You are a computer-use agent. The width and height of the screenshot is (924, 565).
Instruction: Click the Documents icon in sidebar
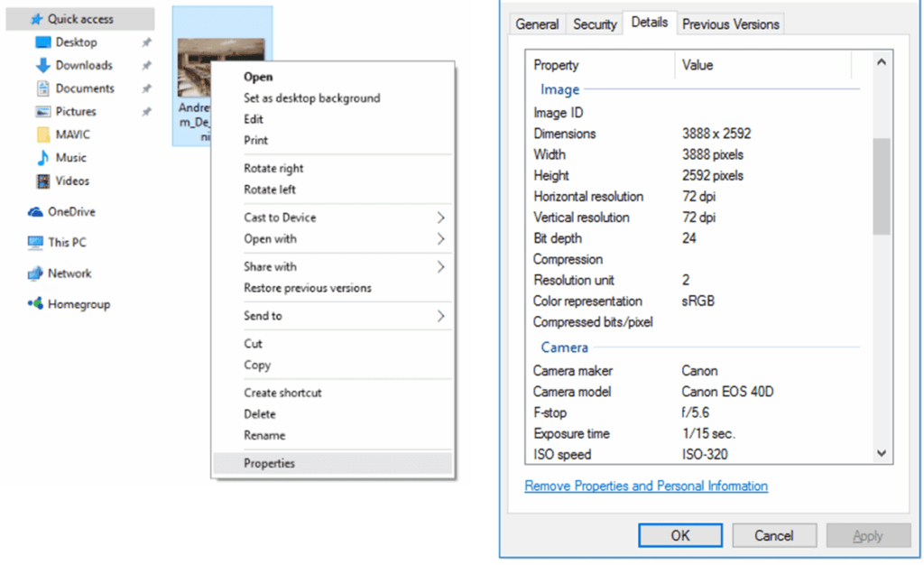[42, 88]
